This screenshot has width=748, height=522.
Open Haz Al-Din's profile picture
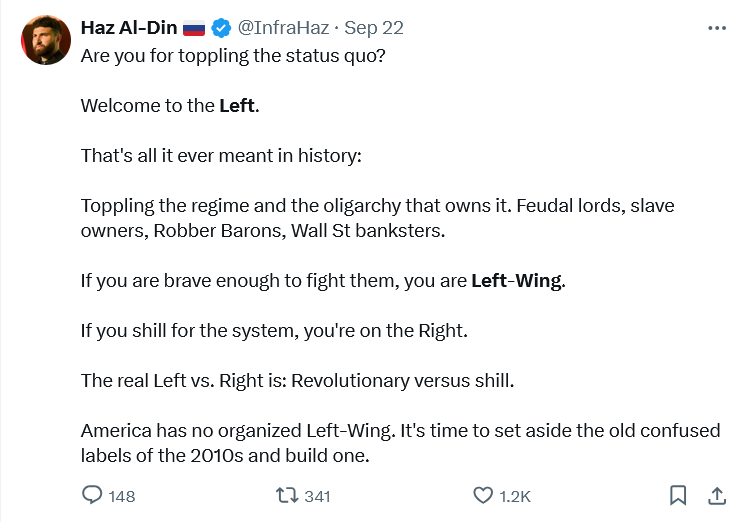[44, 40]
